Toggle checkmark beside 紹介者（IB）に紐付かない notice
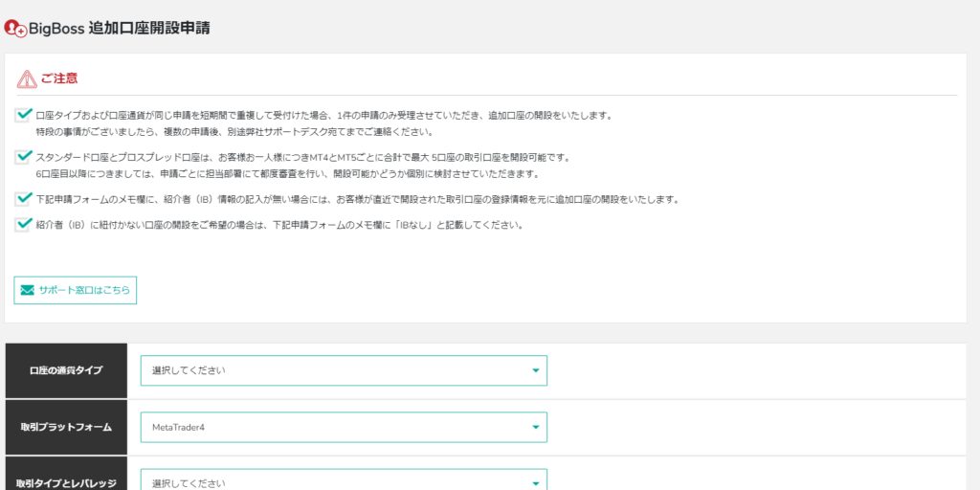This screenshot has height=490, width=980. 24,224
